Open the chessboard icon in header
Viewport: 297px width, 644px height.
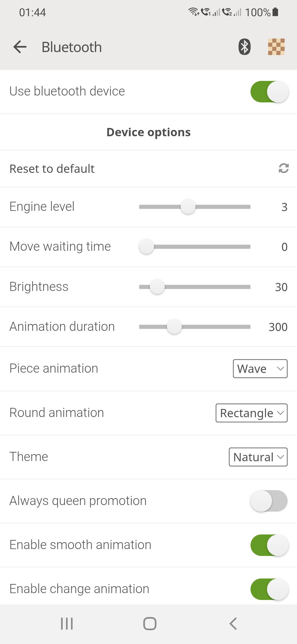276,47
